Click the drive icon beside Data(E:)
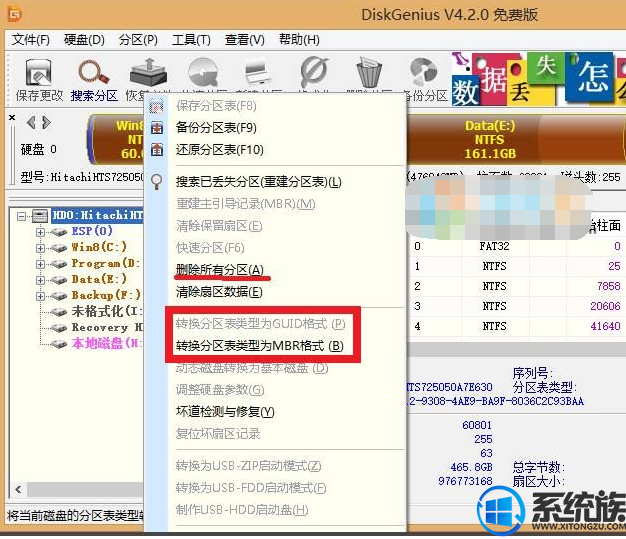Image resolution: width=626 pixels, height=539 pixels. point(59,280)
